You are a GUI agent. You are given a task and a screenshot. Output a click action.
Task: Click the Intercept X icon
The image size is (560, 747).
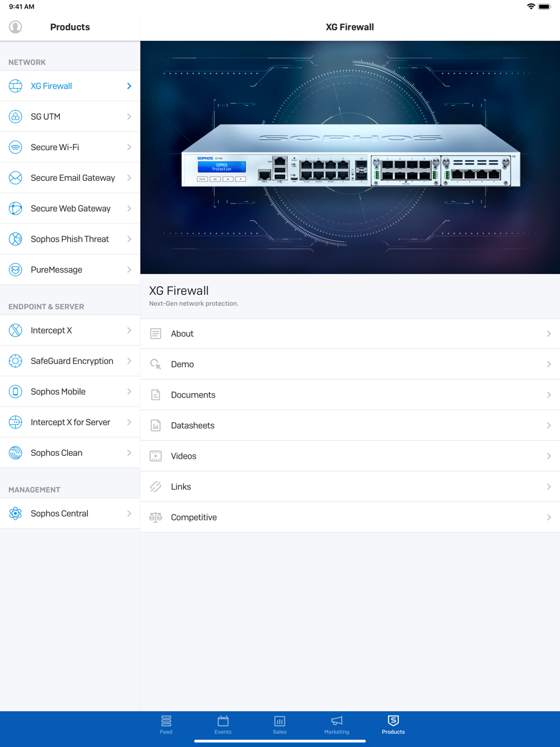(16, 330)
